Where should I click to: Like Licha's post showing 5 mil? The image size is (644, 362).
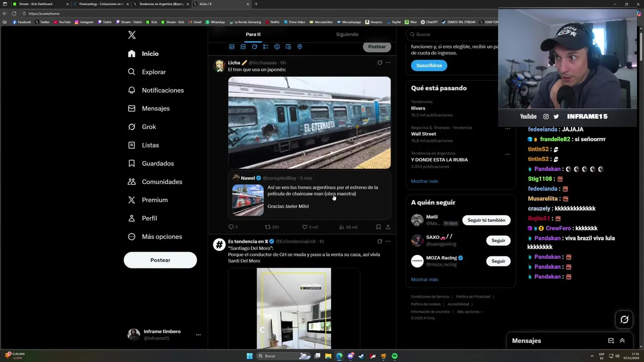(305, 227)
